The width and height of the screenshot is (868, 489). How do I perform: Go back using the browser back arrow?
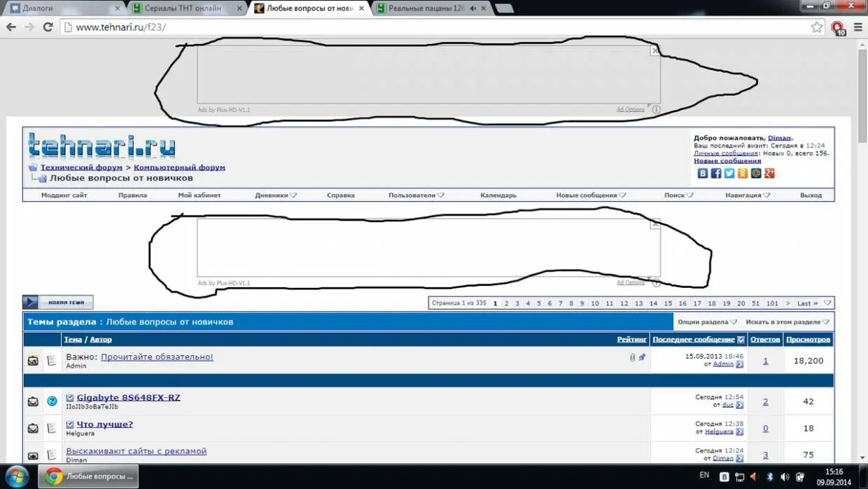pos(10,27)
